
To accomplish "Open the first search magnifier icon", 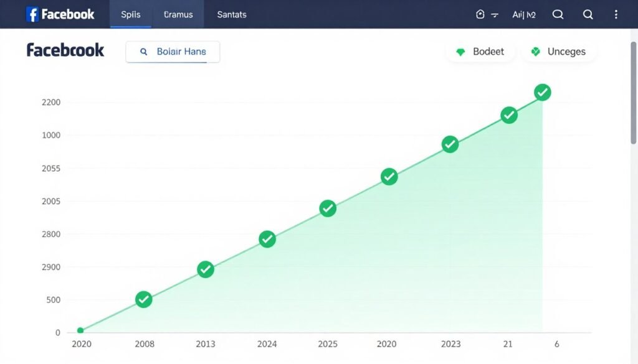I will pos(558,14).
